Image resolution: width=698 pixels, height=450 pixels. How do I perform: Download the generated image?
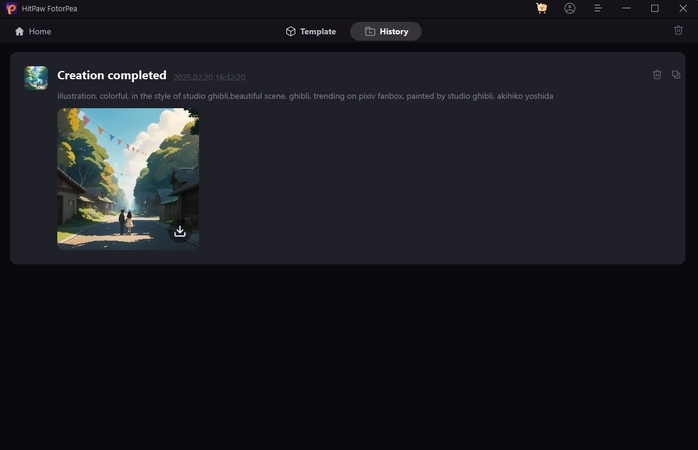point(180,231)
